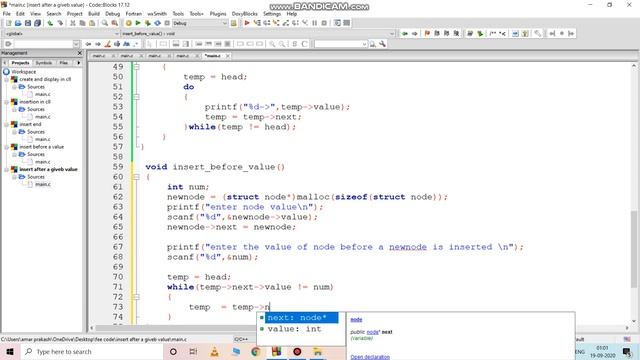Click the Open file toolbar icon

[x=18, y=23]
